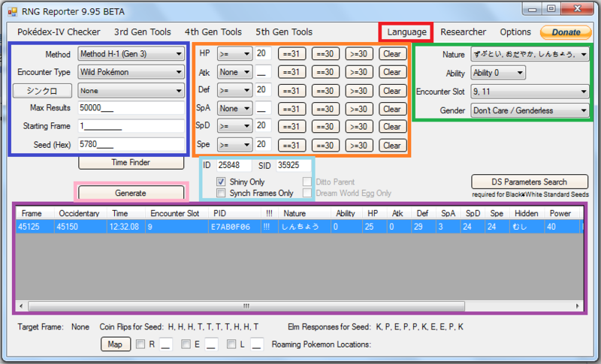Image resolution: width=601 pixels, height=364 pixels.
Task: Click the results scrollbar left arrow
Action: pos(21,305)
